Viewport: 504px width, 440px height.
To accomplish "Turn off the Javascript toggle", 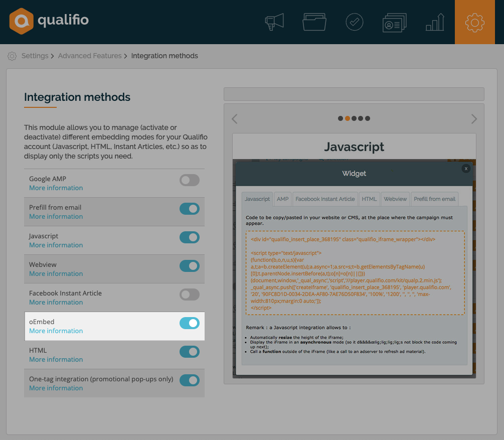I will [x=190, y=237].
